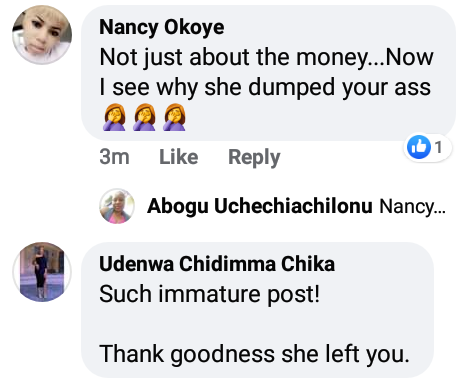The image size is (462, 379).
Task: Open Udenwa Chidimma Chika's profile via name
Action: coord(217,264)
